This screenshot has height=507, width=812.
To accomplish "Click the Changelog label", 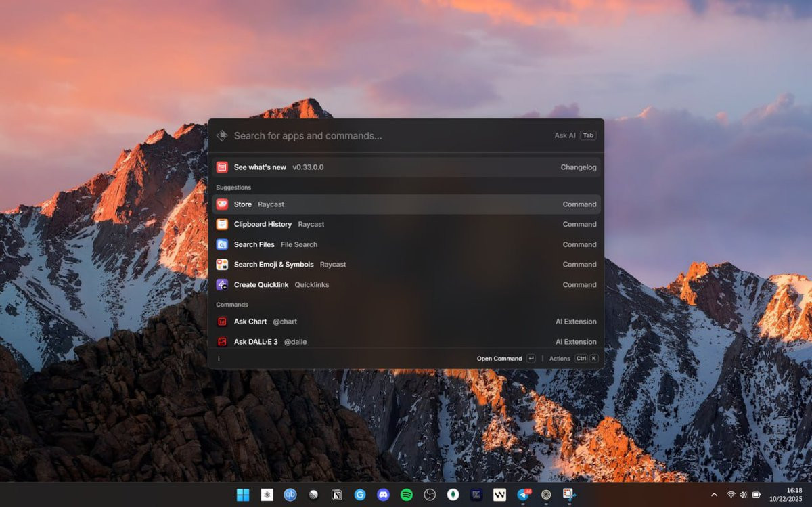I will (x=579, y=167).
